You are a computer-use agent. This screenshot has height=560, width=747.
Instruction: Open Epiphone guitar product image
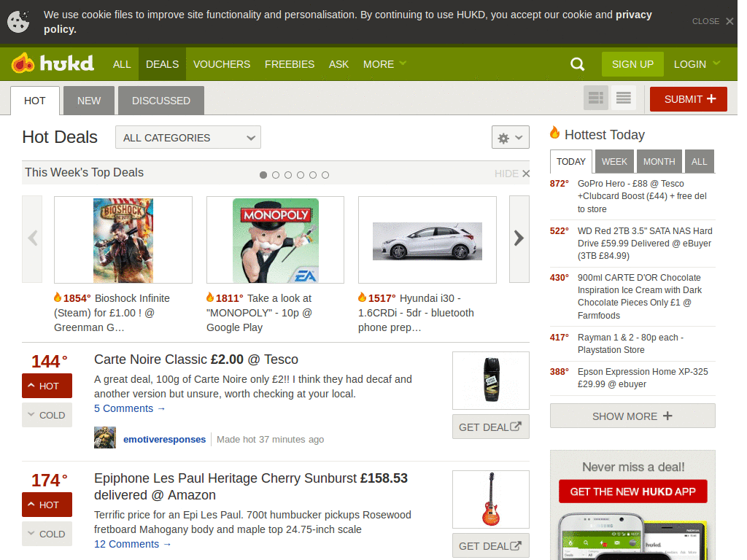pyautogui.click(x=491, y=499)
